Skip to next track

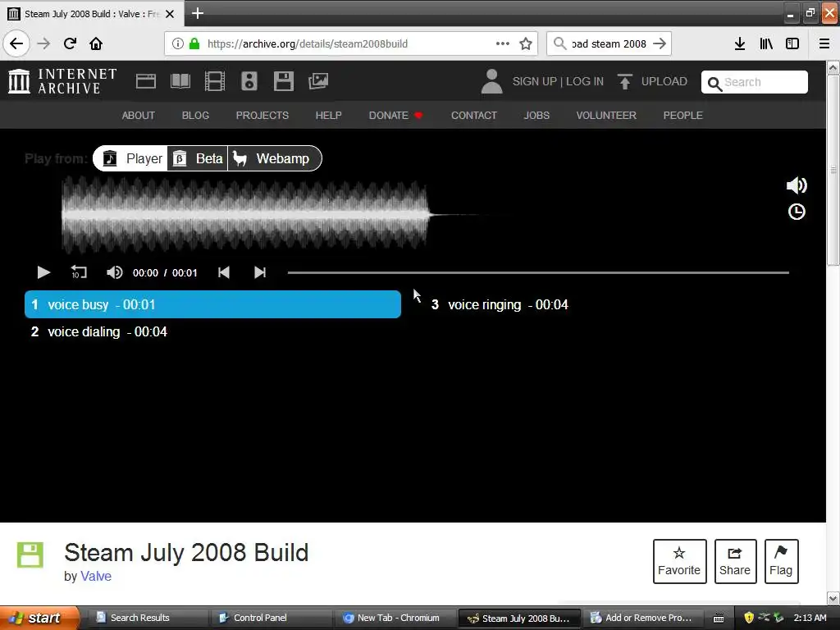point(260,272)
